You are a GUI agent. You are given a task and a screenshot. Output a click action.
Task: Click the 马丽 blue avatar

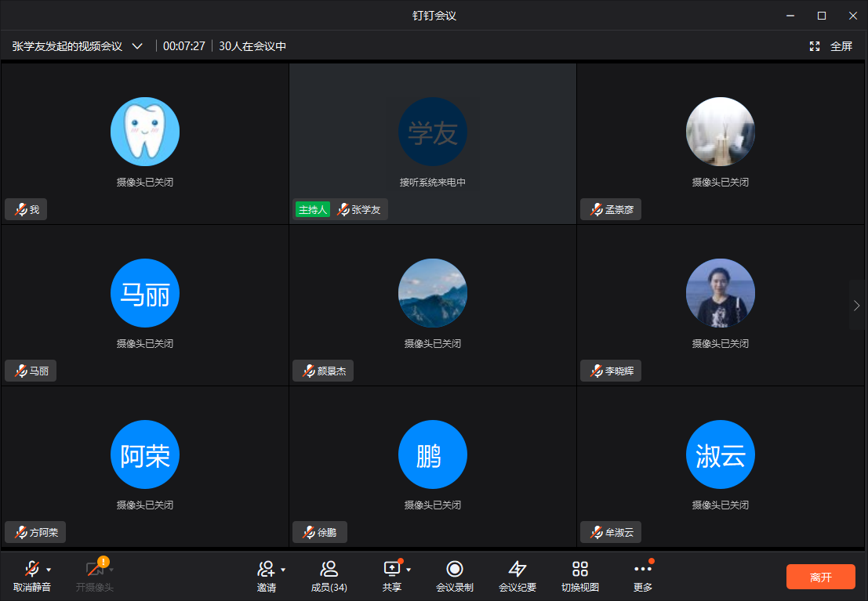pyautogui.click(x=145, y=293)
